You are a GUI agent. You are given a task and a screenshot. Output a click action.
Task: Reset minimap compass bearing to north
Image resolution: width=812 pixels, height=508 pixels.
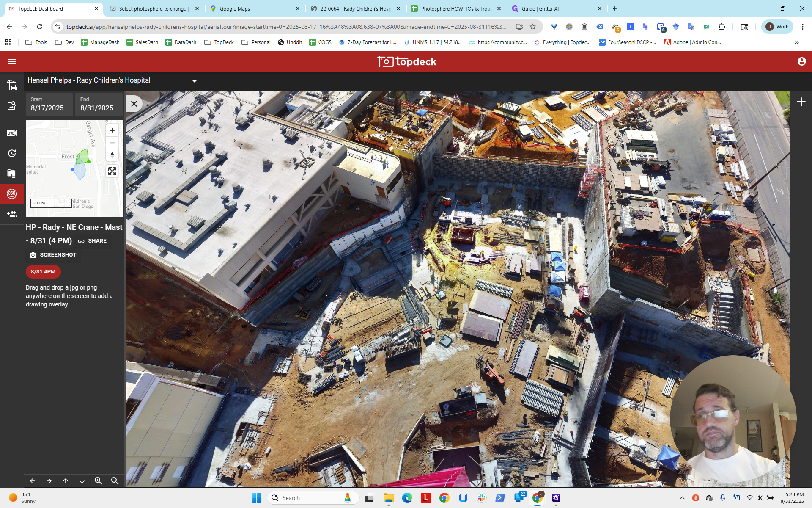(x=112, y=155)
